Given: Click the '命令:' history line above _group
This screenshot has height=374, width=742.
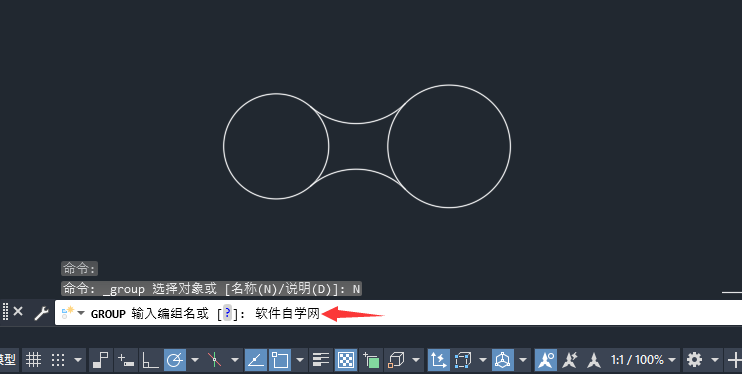Looking at the screenshot, I should [x=80, y=268].
